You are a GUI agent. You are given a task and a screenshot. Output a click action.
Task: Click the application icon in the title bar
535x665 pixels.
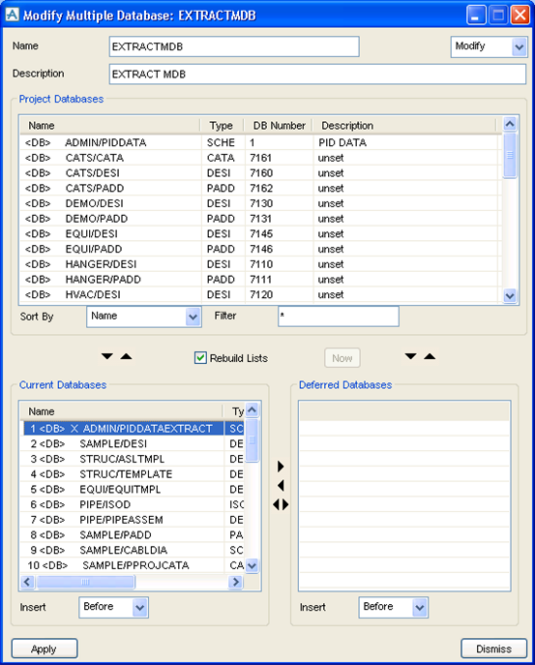coord(12,15)
